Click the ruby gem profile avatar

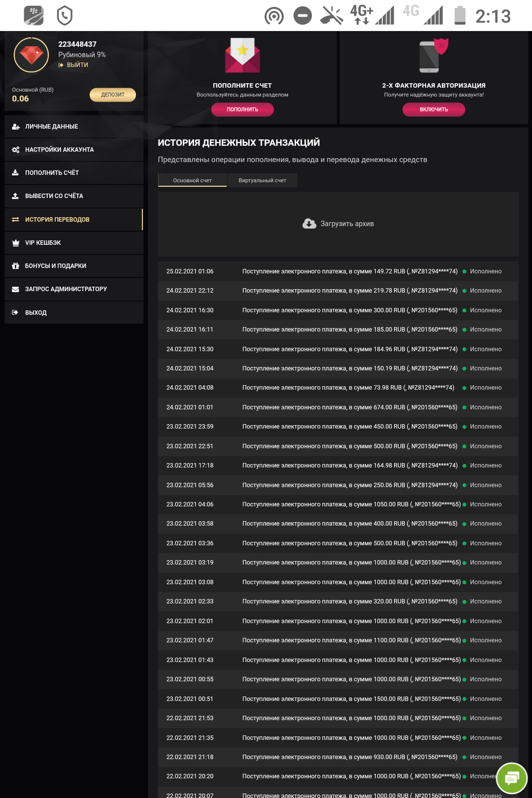(31, 55)
